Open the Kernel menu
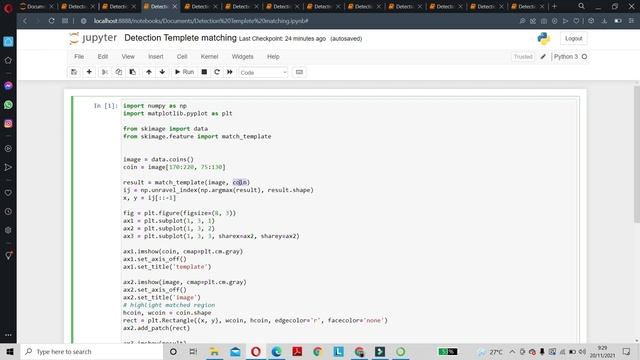This screenshot has height=360, width=640. (209, 57)
